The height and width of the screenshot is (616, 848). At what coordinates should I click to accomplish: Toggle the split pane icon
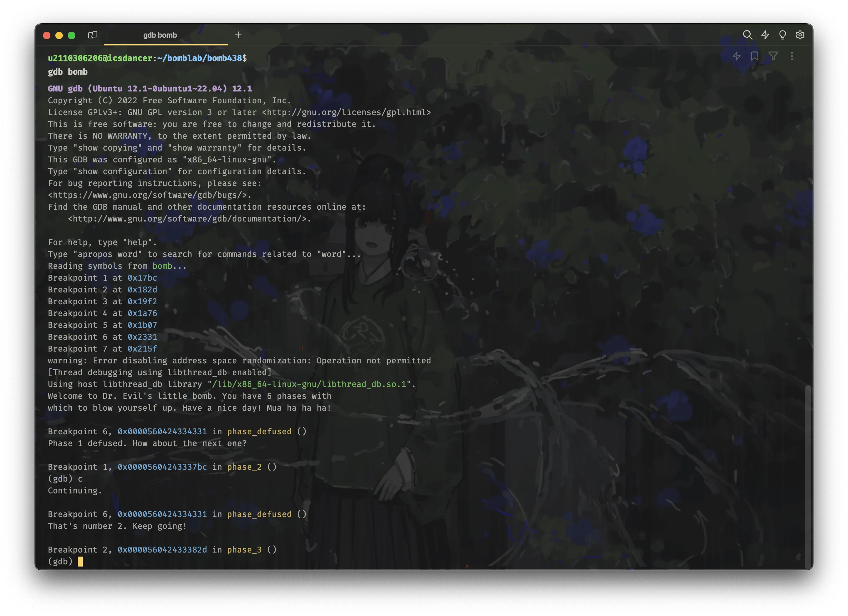[92, 35]
